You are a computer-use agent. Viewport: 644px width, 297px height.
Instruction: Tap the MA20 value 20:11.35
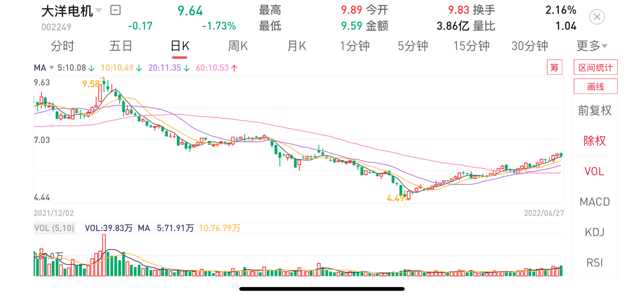tap(169, 68)
